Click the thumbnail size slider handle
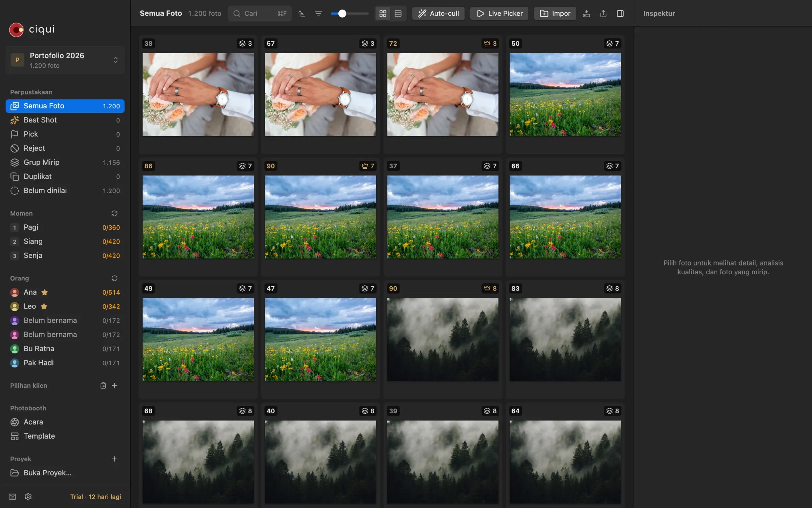This screenshot has width=812, height=508. (x=342, y=14)
